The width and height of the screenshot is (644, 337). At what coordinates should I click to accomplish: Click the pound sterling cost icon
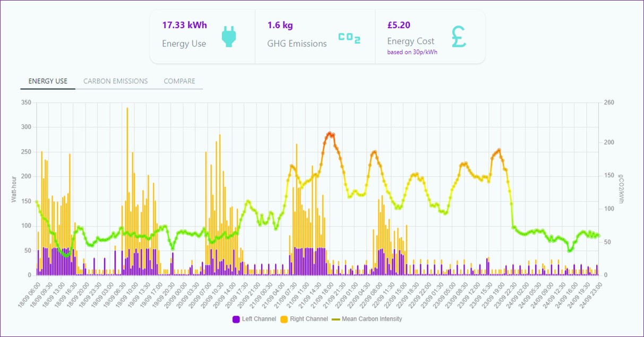tap(459, 37)
